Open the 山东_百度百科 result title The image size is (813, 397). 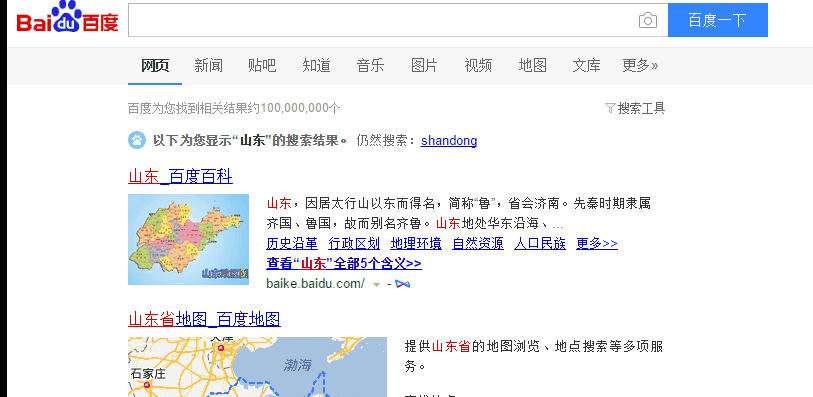[x=180, y=177]
